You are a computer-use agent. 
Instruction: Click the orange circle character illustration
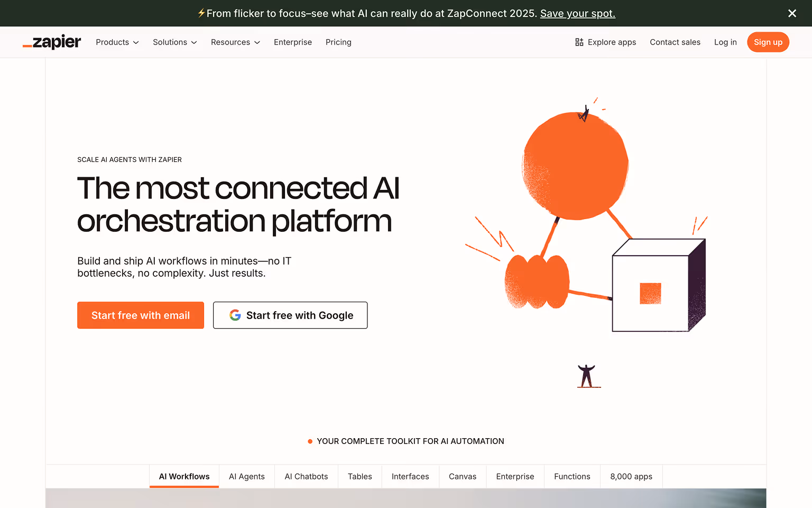[x=575, y=163]
